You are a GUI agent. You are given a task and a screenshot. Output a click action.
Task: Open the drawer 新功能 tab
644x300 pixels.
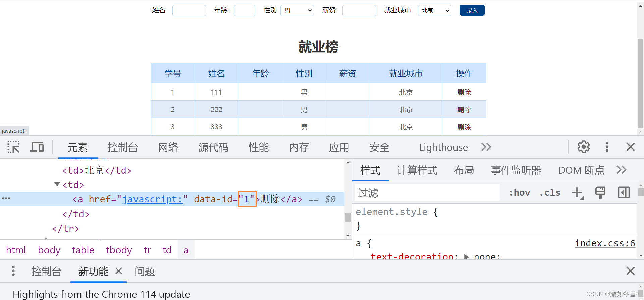(93, 271)
